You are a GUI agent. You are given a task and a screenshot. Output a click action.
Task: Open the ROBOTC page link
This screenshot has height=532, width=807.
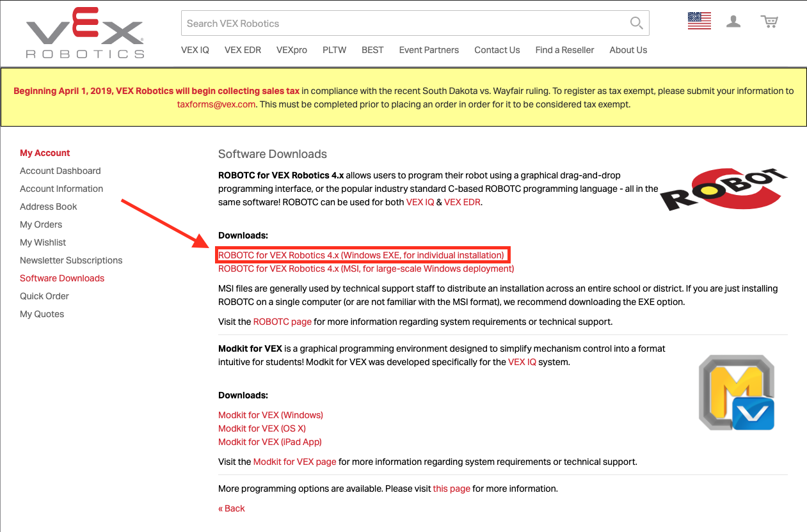tap(282, 322)
